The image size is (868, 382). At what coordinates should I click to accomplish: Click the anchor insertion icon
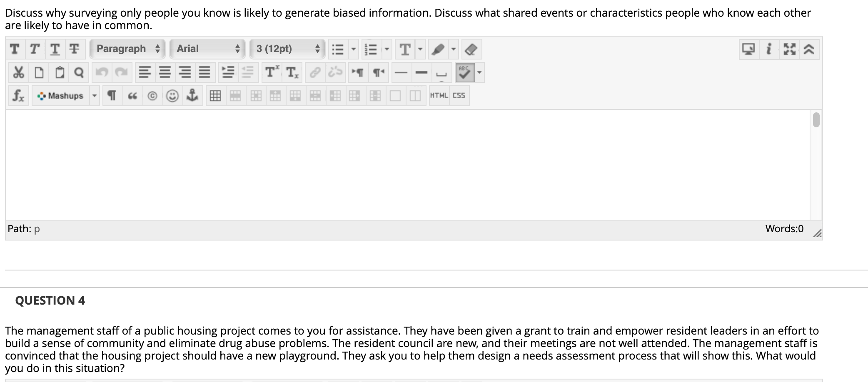click(x=193, y=95)
